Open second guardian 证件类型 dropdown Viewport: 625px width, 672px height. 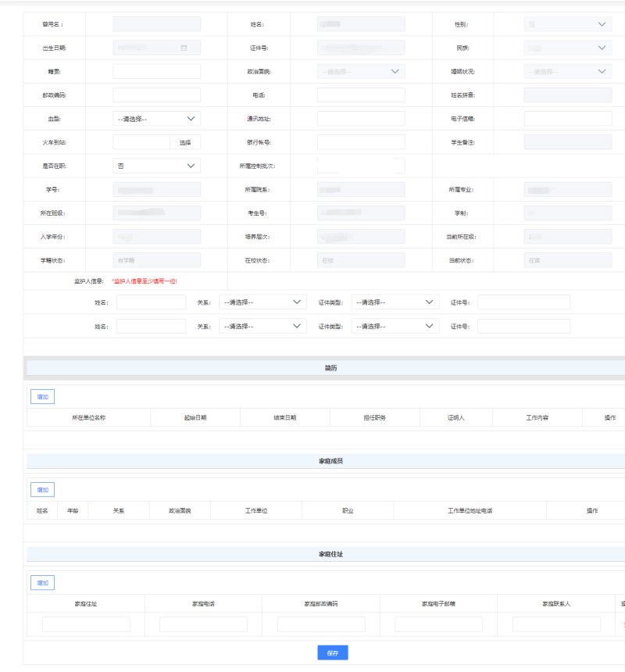395,326
